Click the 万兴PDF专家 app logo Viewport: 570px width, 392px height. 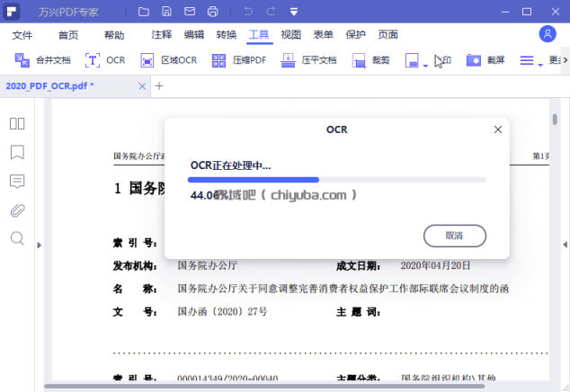pyautogui.click(x=12, y=12)
